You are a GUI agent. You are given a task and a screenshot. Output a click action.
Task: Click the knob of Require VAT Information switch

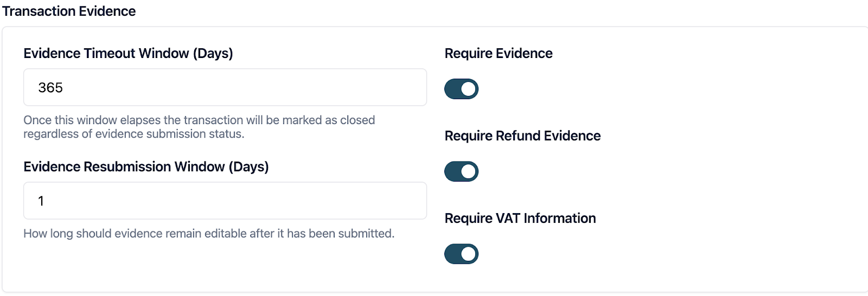click(x=468, y=254)
